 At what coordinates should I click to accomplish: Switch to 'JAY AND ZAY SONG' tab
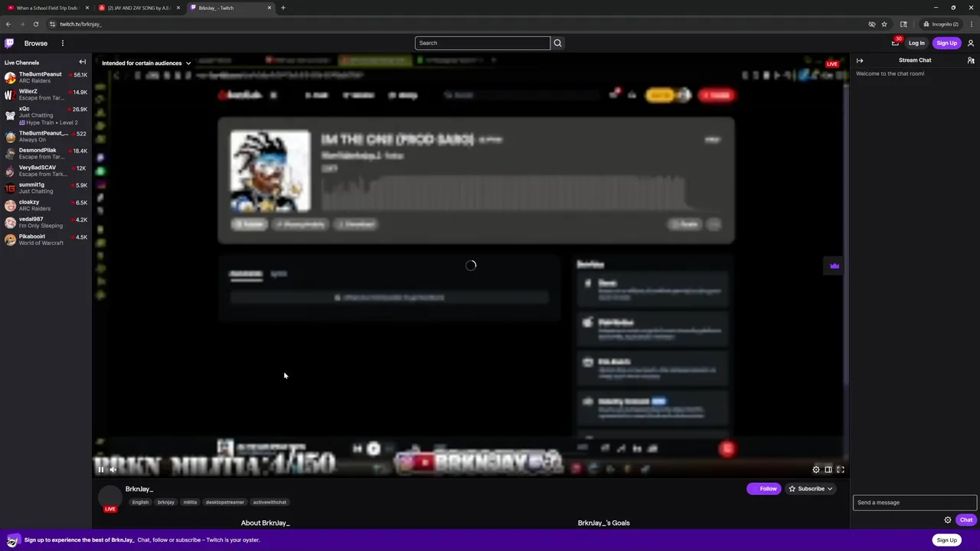pos(138,8)
